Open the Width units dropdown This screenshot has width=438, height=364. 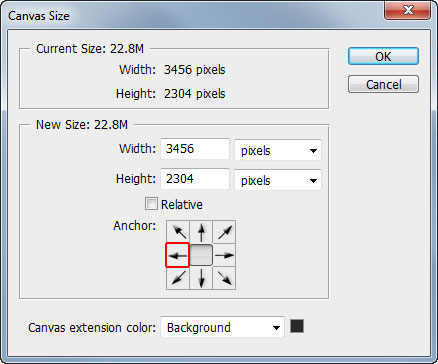(278, 150)
